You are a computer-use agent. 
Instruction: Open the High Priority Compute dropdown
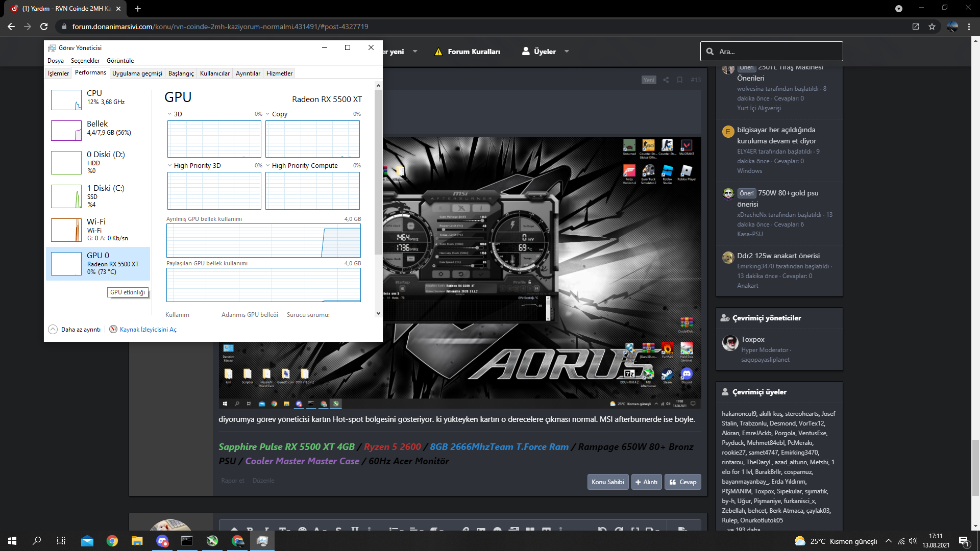pos(268,165)
